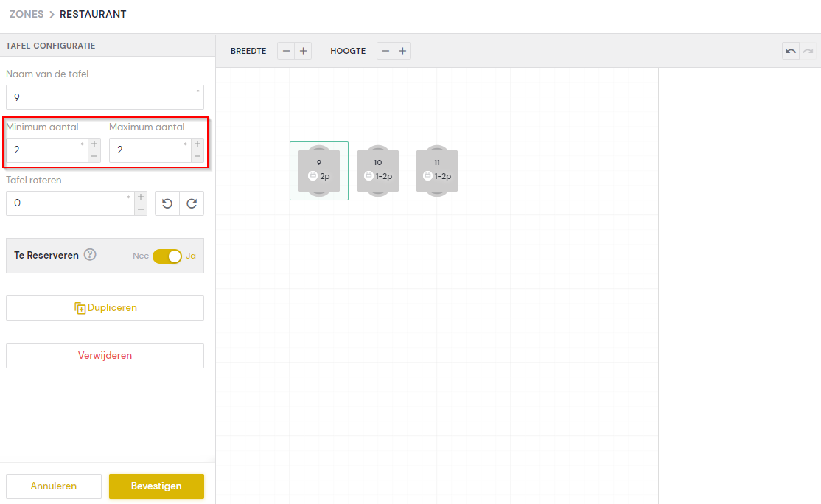Screen dimensions: 821x504
Task: Rotate the table counter-clockwise
Action: pos(167,203)
